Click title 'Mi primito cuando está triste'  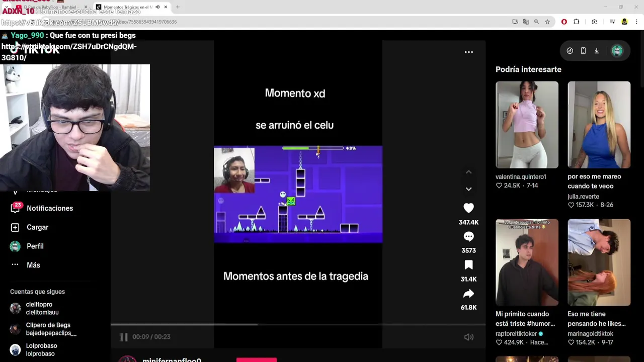pyautogui.click(x=525, y=319)
